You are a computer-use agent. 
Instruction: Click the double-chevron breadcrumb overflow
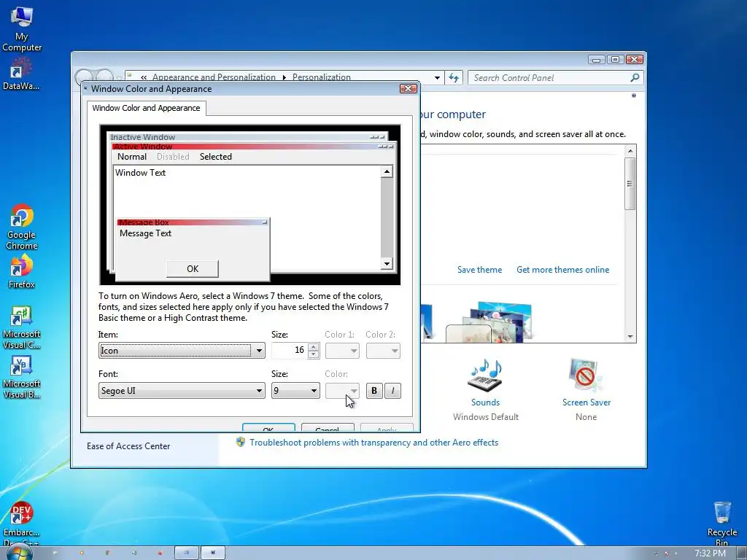pos(144,77)
